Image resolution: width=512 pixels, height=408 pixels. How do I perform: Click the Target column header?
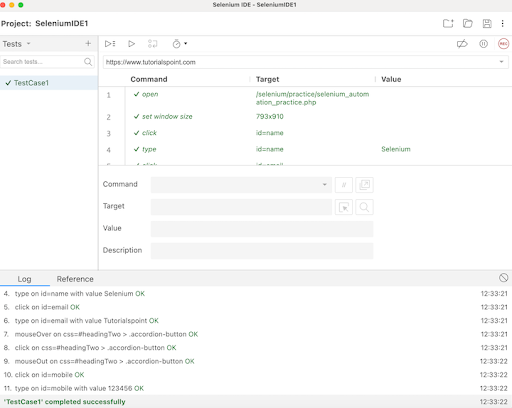click(x=267, y=79)
